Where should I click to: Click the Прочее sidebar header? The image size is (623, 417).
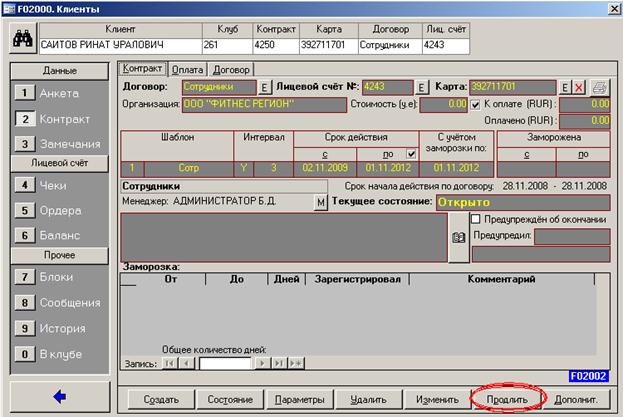click(x=60, y=255)
